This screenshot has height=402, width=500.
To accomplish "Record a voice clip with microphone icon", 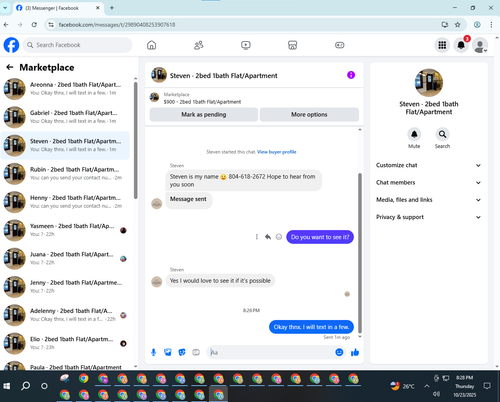I will pyautogui.click(x=153, y=352).
